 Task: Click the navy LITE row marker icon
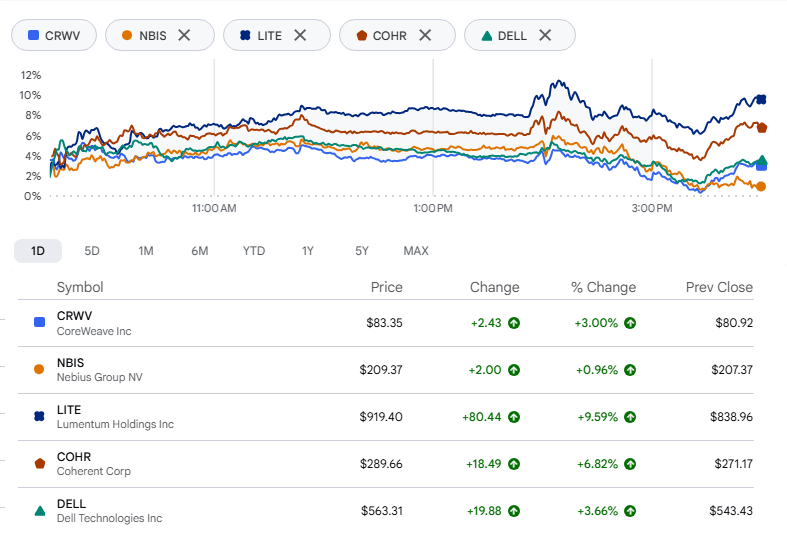(39, 417)
